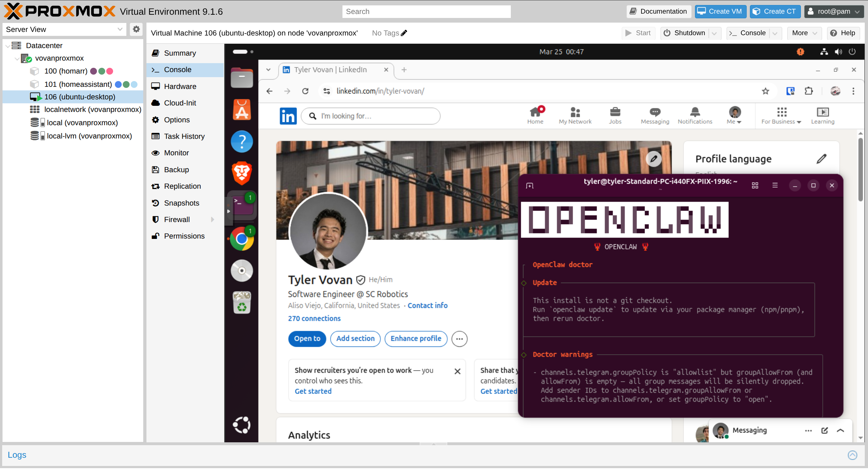Open the Summary tab

coord(185,53)
